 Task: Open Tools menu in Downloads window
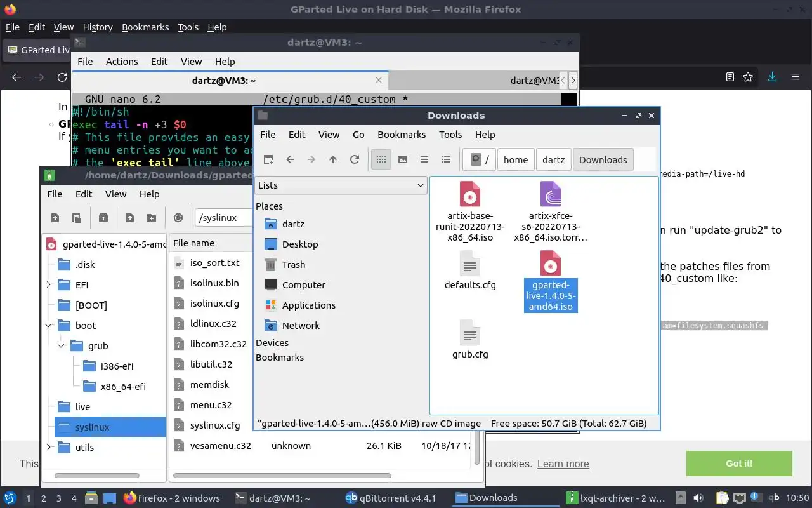[x=450, y=134]
